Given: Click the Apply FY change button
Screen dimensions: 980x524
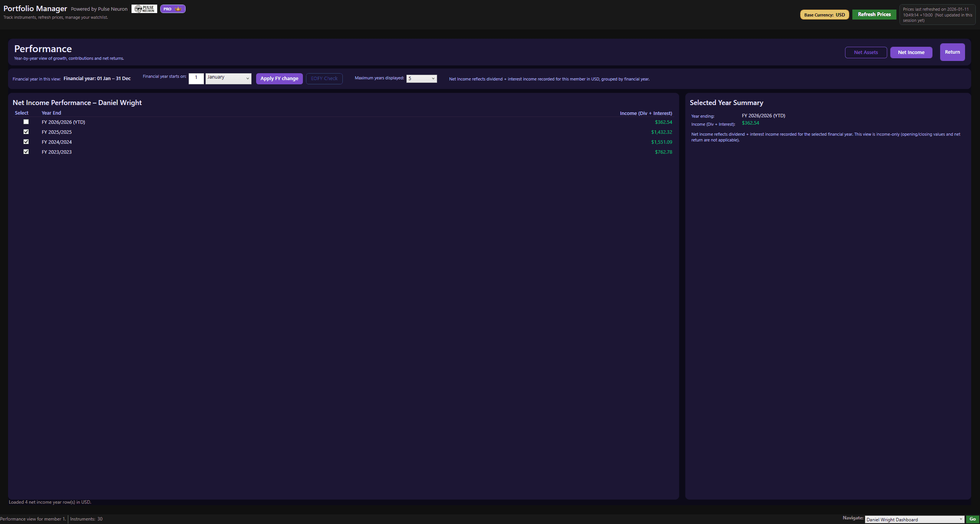Looking at the screenshot, I should (x=279, y=79).
